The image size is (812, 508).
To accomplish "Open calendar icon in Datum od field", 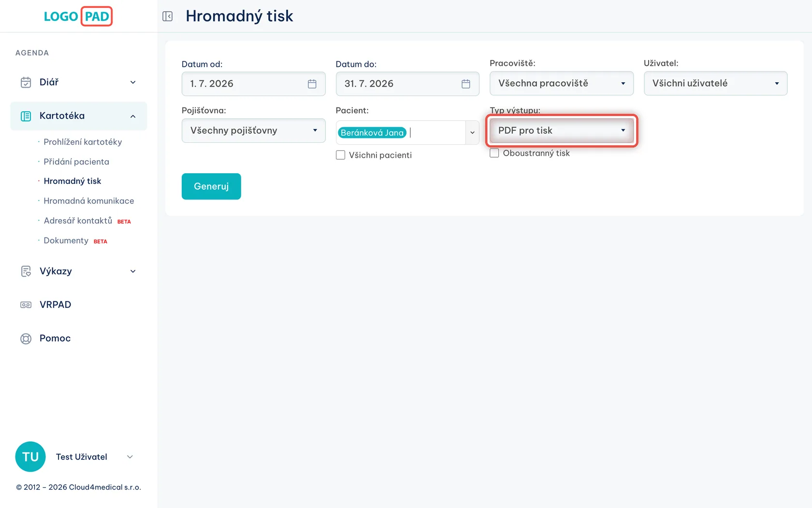I will click(312, 84).
